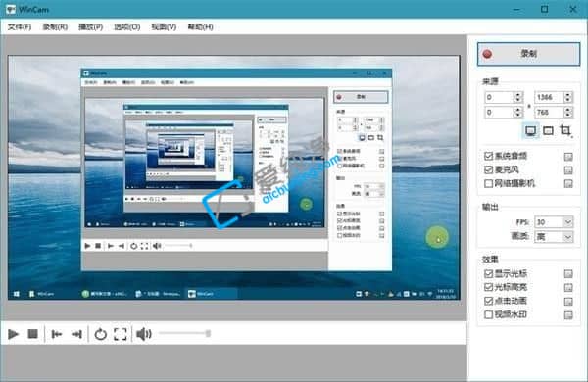588x382 pixels.
Task: Open the 视图(V) menu
Action: tap(164, 27)
